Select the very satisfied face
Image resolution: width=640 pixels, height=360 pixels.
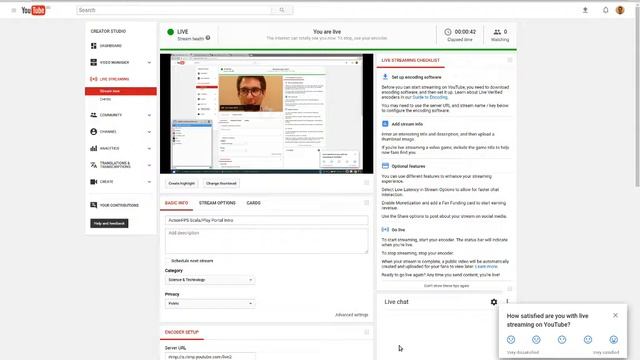[x=613, y=340]
